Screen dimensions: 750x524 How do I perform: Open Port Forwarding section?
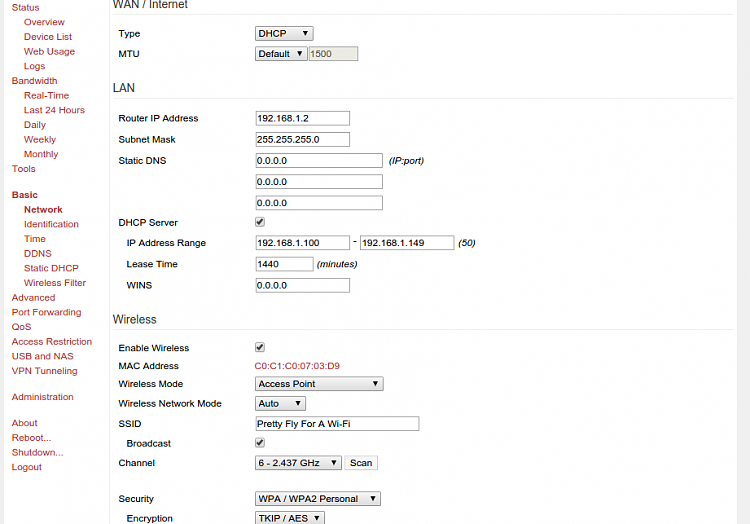click(46, 312)
